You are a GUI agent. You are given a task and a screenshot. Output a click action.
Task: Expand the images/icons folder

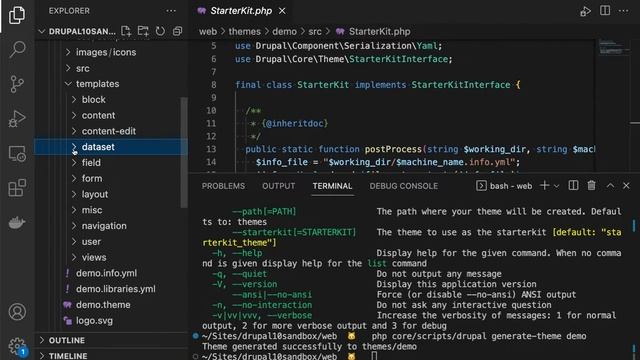tap(106, 52)
